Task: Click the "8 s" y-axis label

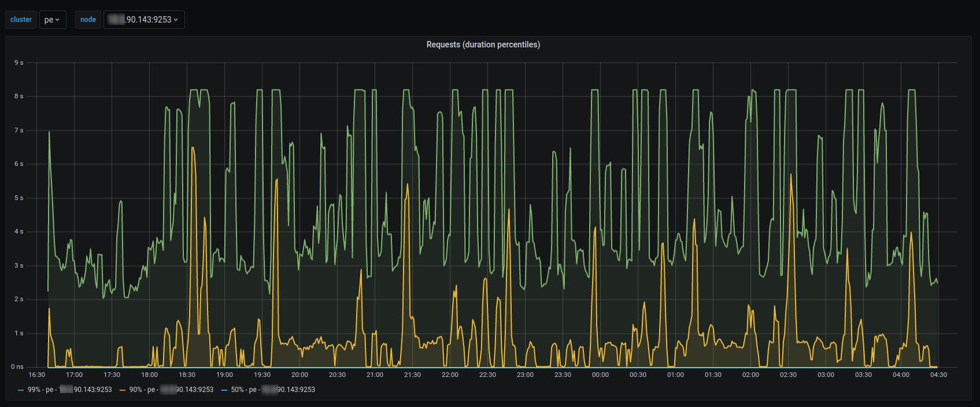Action: coord(19,96)
